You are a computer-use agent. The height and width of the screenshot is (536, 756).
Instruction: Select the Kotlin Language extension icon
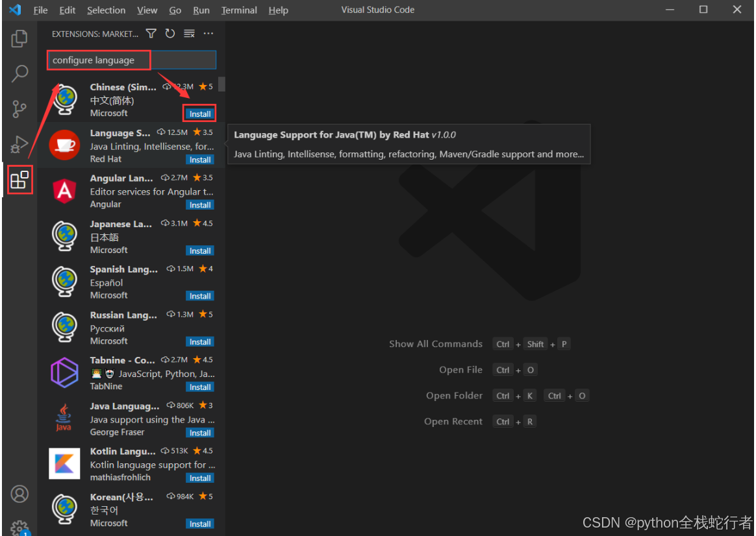tap(64, 463)
